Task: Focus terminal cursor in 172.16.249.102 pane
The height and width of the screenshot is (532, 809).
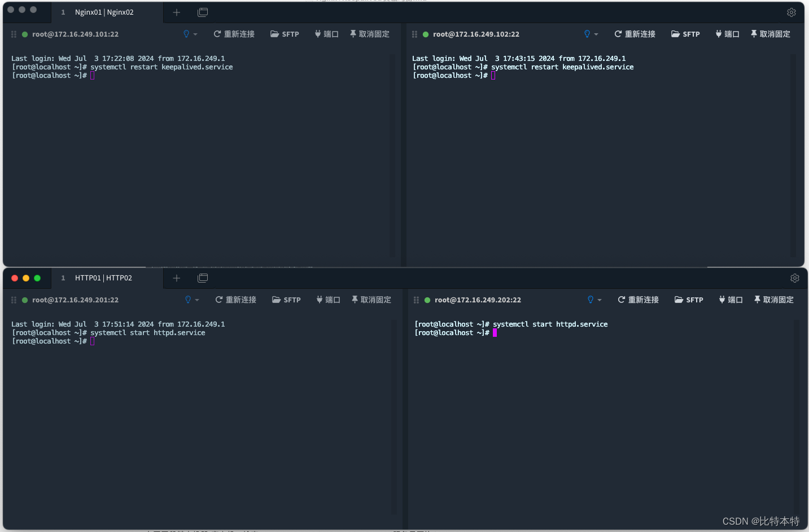Action: 493,76
